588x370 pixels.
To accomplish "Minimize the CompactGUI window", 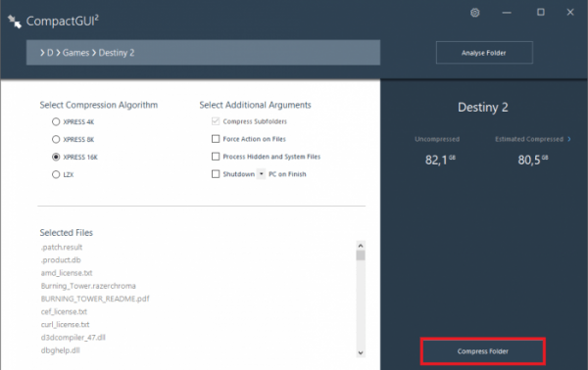I will [x=507, y=13].
